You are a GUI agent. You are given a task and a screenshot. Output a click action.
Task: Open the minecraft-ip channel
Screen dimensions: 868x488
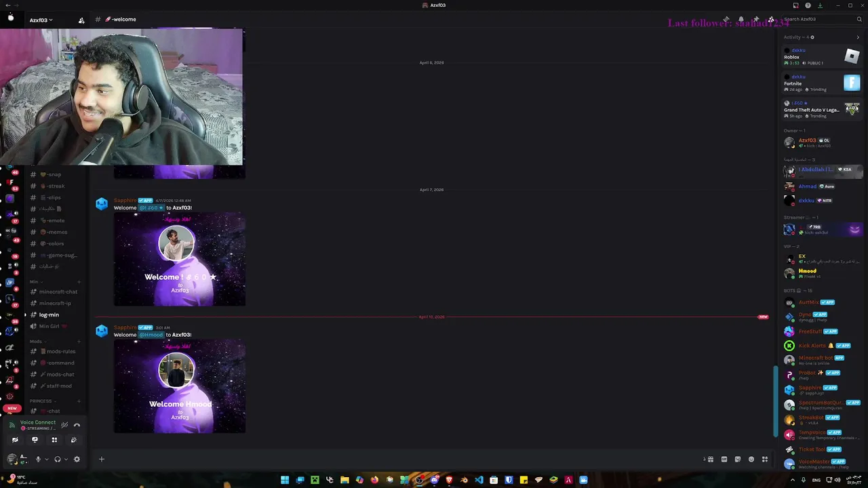click(x=56, y=303)
